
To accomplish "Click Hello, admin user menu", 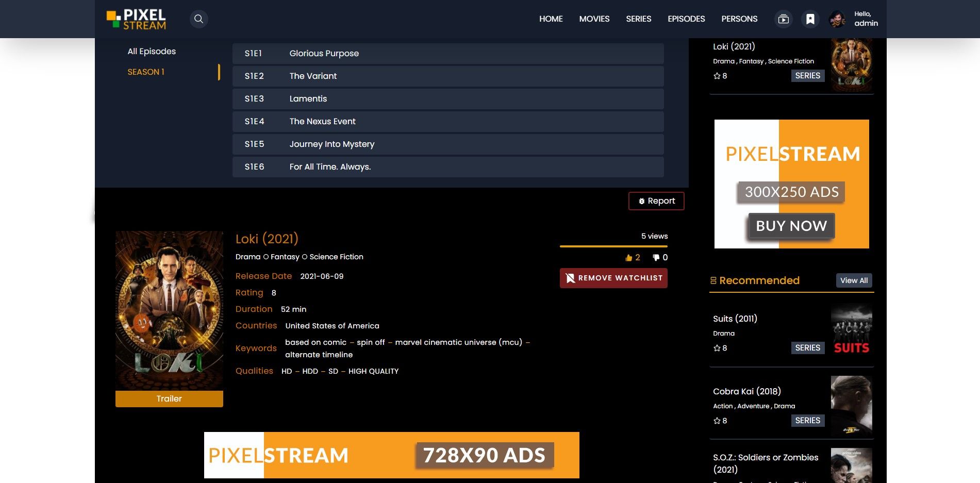I will [x=866, y=19].
